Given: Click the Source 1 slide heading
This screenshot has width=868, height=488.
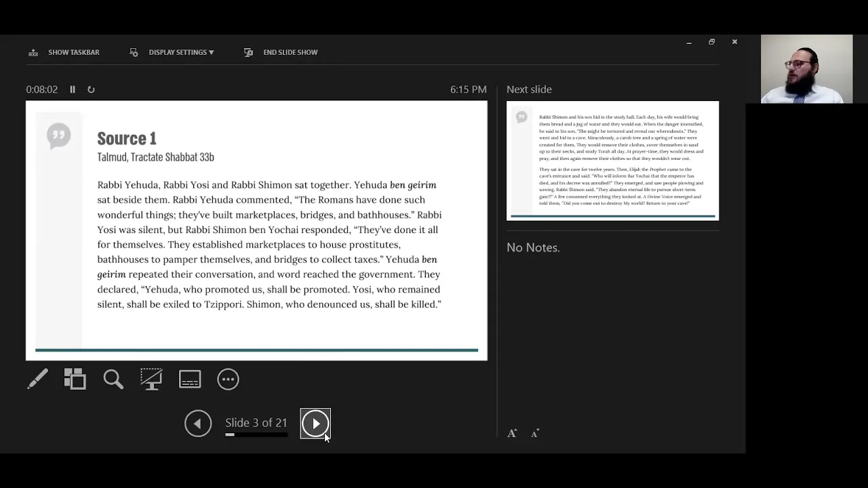Looking at the screenshot, I should [127, 138].
